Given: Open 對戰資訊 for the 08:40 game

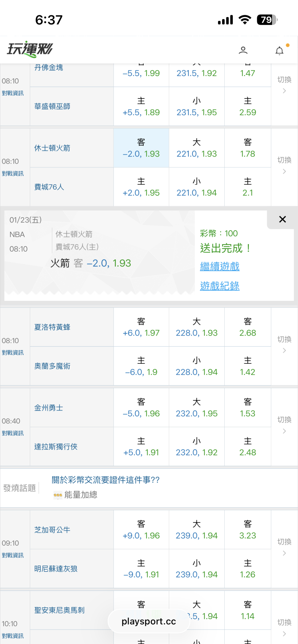Looking at the screenshot, I should coord(13,433).
